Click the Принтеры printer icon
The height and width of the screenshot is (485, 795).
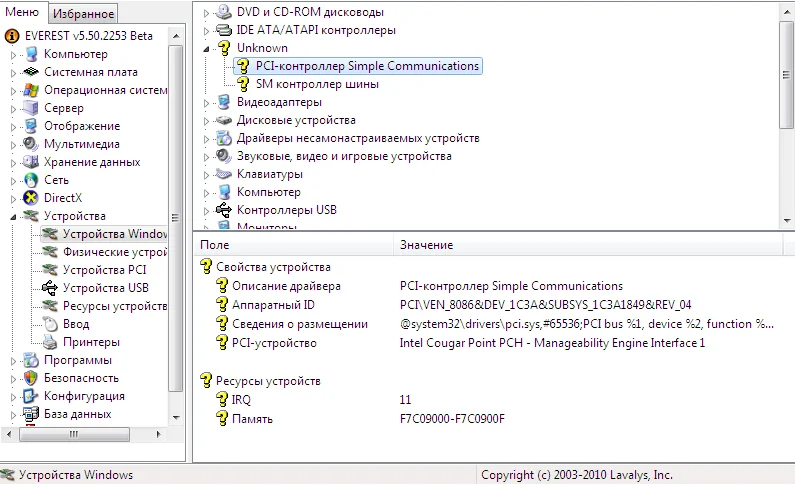pos(50,342)
